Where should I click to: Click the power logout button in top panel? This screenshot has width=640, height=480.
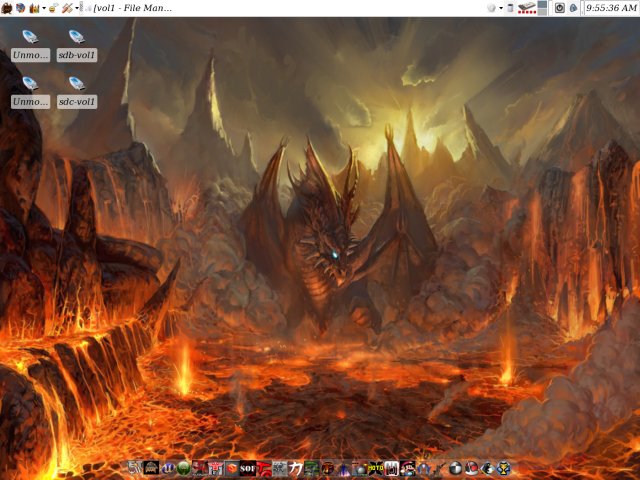[x=559, y=8]
